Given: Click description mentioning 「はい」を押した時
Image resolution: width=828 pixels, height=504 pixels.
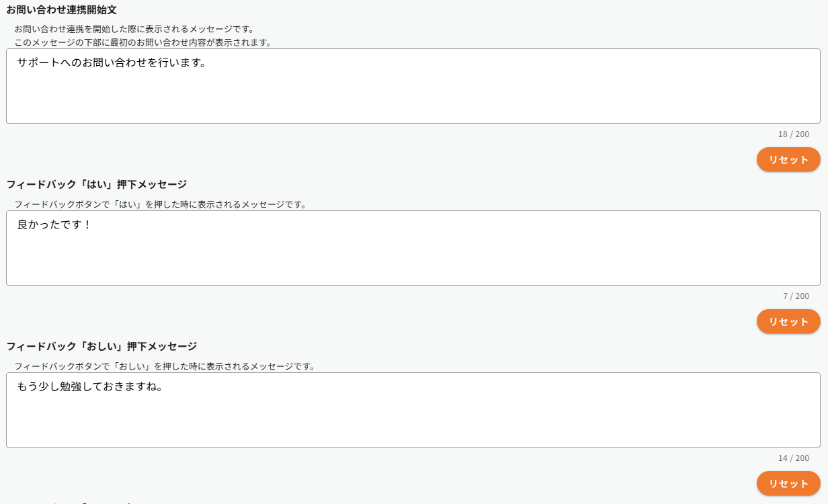Looking at the screenshot, I should pyautogui.click(x=161, y=204).
